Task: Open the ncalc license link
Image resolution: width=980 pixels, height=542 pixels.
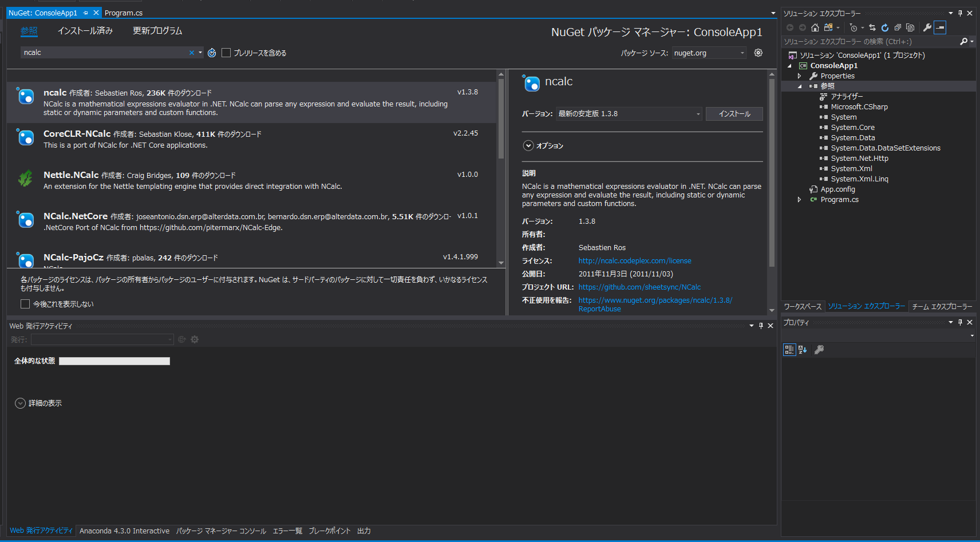Action: [x=635, y=260]
